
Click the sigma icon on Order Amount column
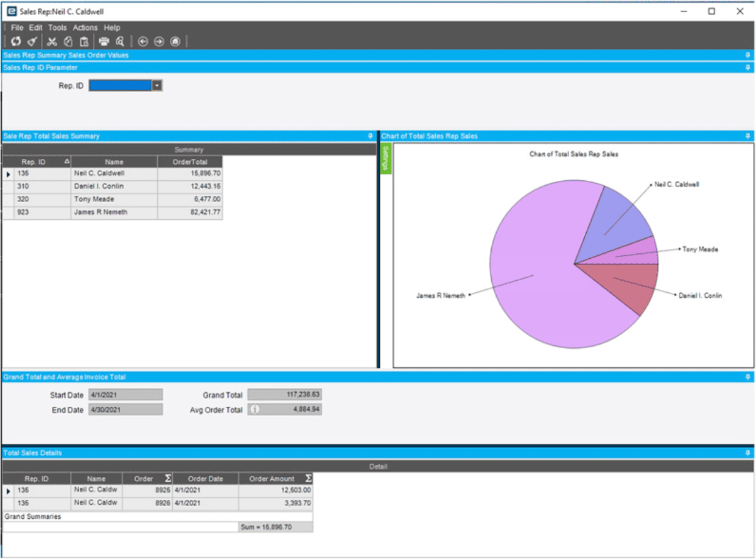pos(309,479)
